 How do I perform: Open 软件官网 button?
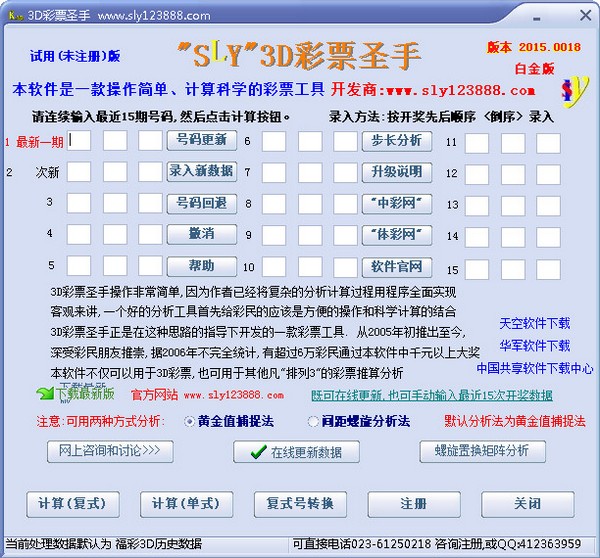click(x=397, y=267)
